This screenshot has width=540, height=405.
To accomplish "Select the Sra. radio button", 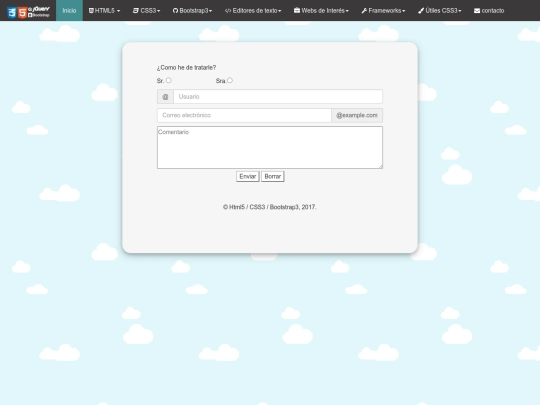I will coord(230,80).
